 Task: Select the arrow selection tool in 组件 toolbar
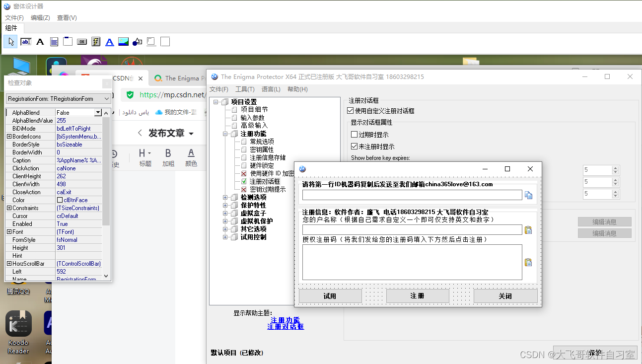click(x=10, y=41)
